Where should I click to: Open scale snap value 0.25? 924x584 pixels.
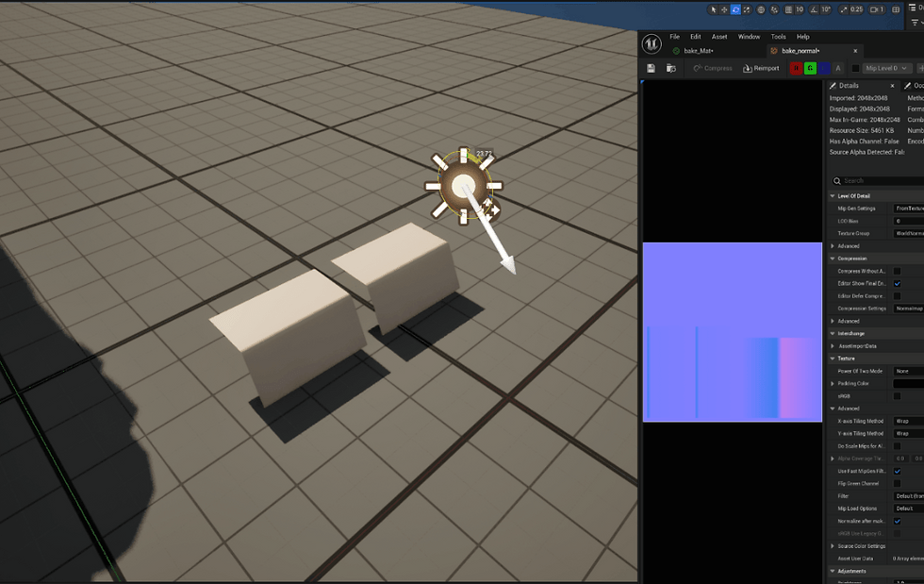tap(856, 9)
